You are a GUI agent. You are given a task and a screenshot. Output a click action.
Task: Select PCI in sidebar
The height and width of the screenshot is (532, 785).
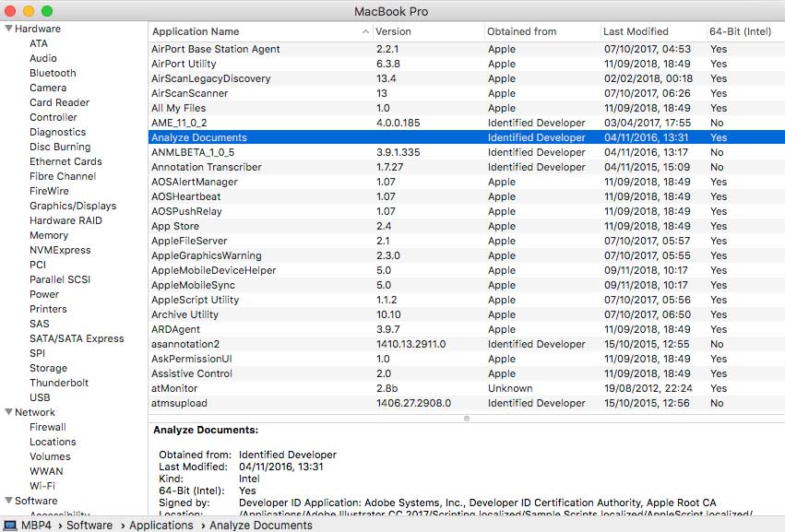(x=38, y=265)
